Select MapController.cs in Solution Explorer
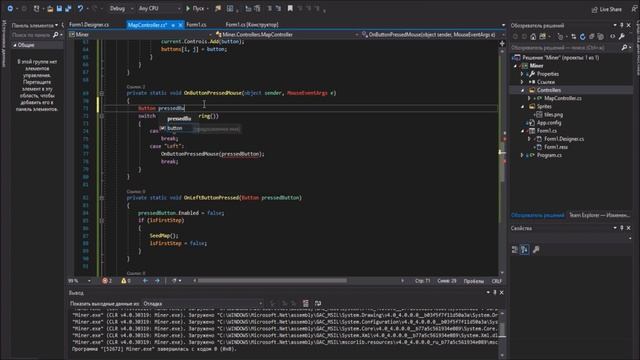This screenshot has height=360, width=640. (x=562, y=98)
